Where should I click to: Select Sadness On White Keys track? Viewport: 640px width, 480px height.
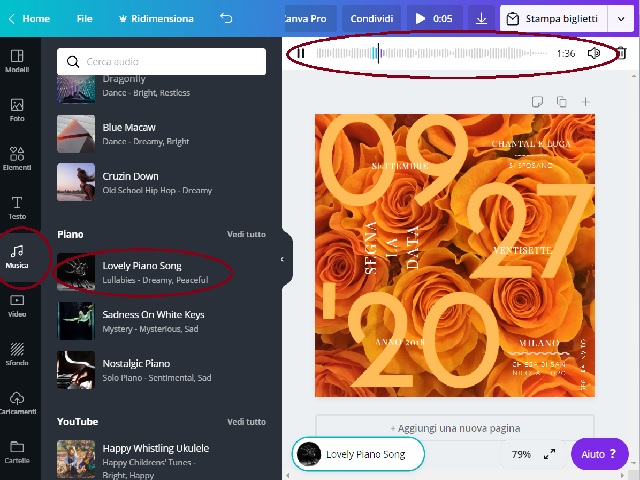coord(162,321)
